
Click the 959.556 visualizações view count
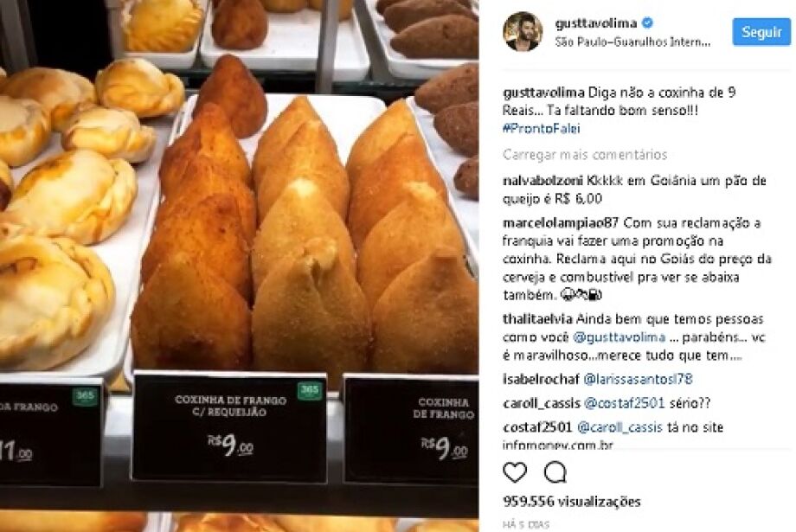tap(572, 502)
